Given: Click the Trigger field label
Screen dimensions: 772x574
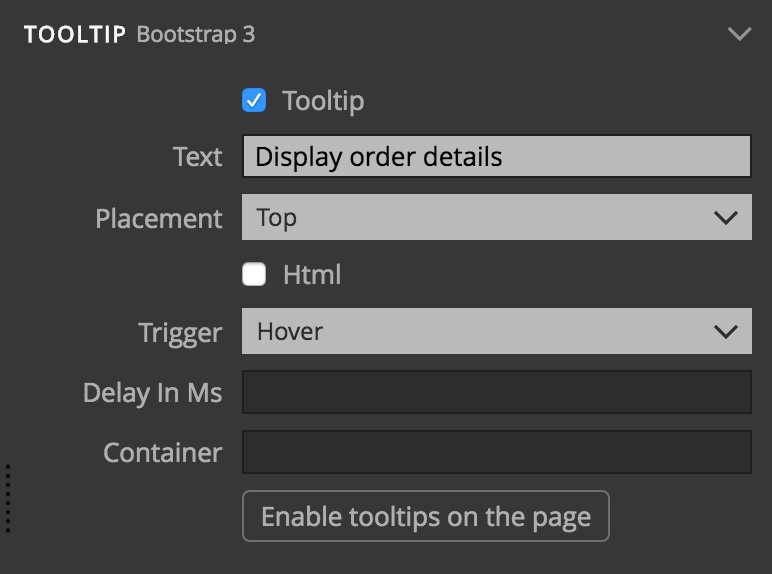Looking at the screenshot, I should coord(180,333).
